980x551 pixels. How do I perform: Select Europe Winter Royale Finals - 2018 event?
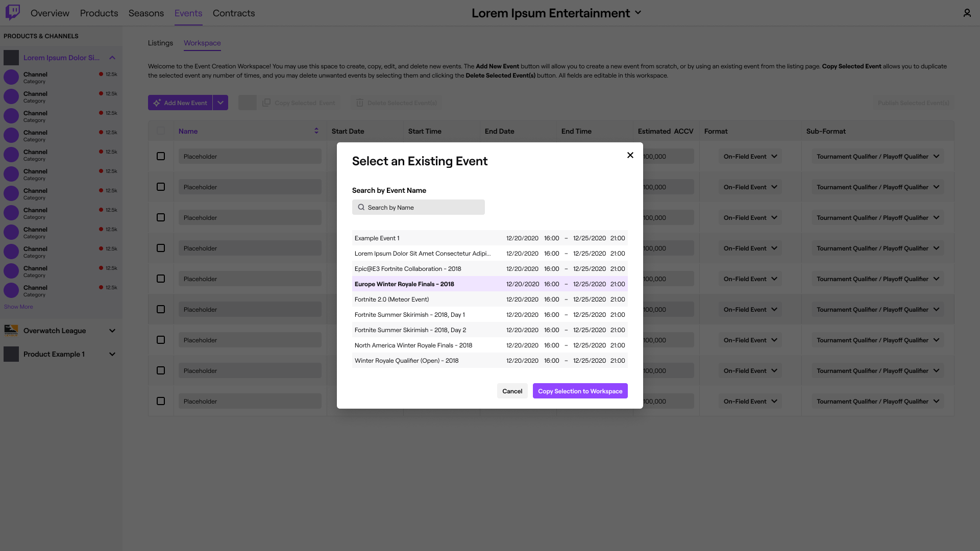(404, 284)
